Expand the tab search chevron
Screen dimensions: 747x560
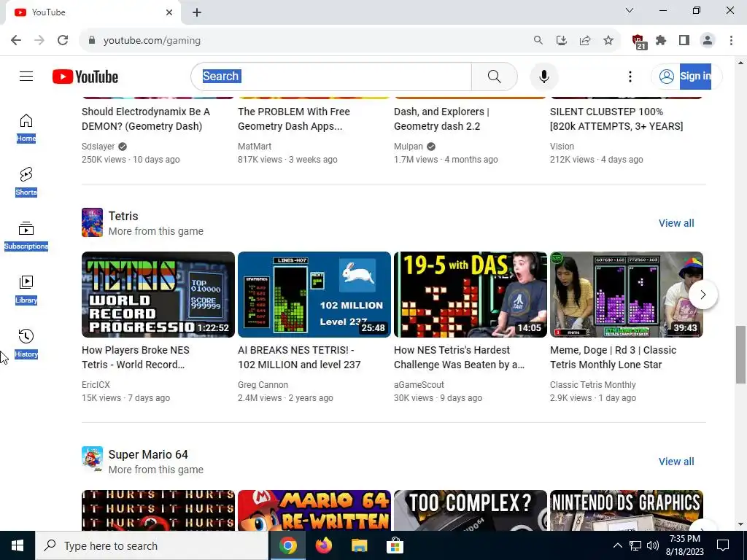pyautogui.click(x=630, y=10)
